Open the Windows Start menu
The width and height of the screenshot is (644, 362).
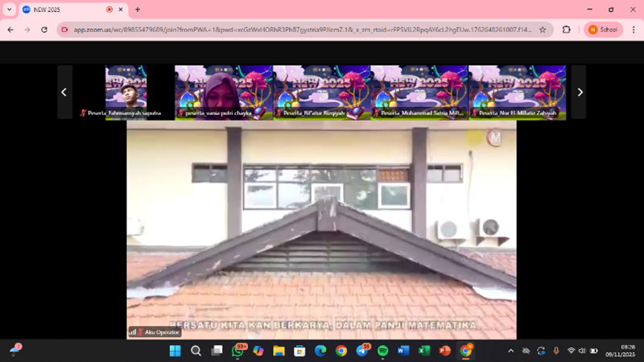pos(175,351)
